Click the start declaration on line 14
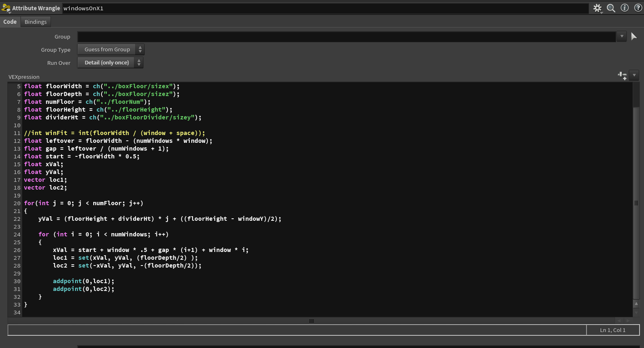Viewport: 644px width, 348px height. (82, 156)
